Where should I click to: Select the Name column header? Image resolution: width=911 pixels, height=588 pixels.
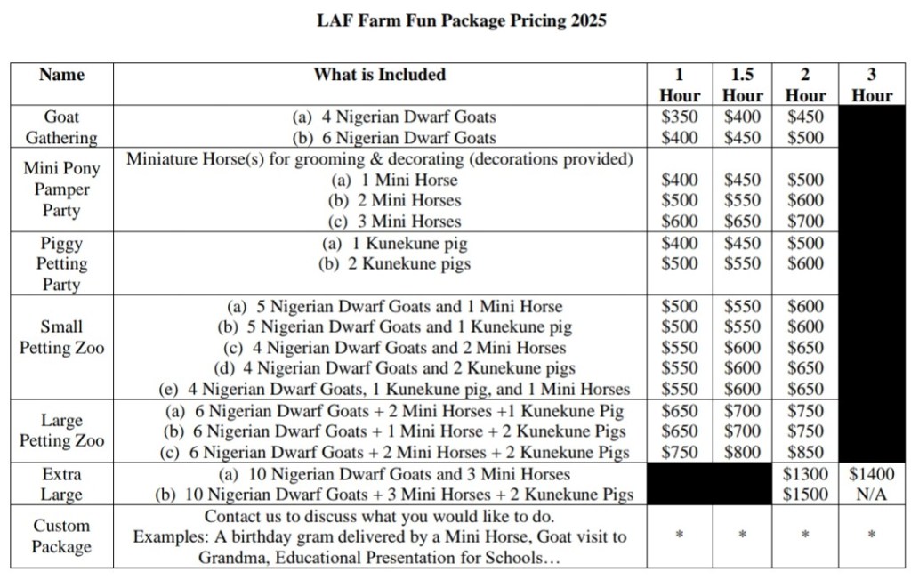pyautogui.click(x=60, y=75)
